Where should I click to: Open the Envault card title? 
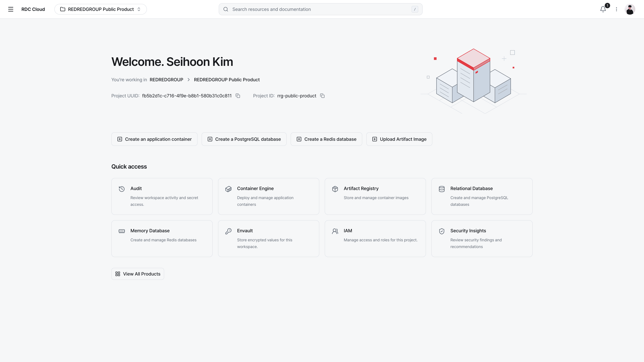click(245, 231)
